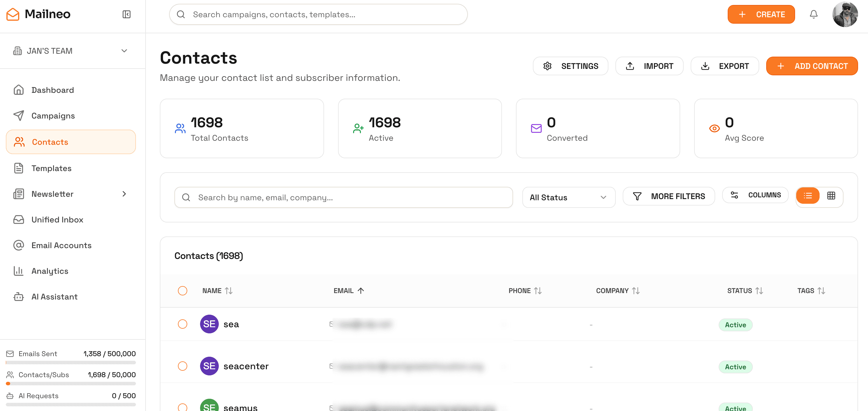Viewport: 868px width, 411px height.
Task: Open Templates in the sidebar
Action: click(x=71, y=168)
